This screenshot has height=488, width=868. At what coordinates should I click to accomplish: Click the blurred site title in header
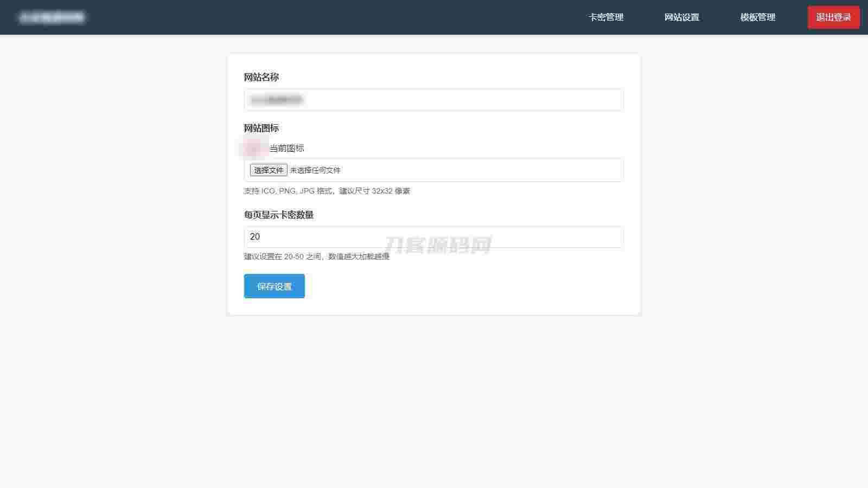point(52,17)
